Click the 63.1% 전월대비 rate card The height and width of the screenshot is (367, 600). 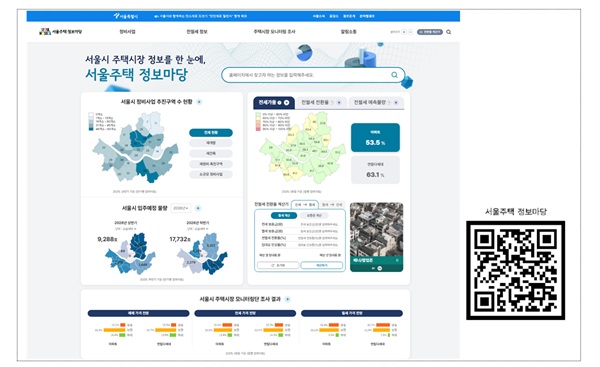pyautogui.click(x=375, y=170)
